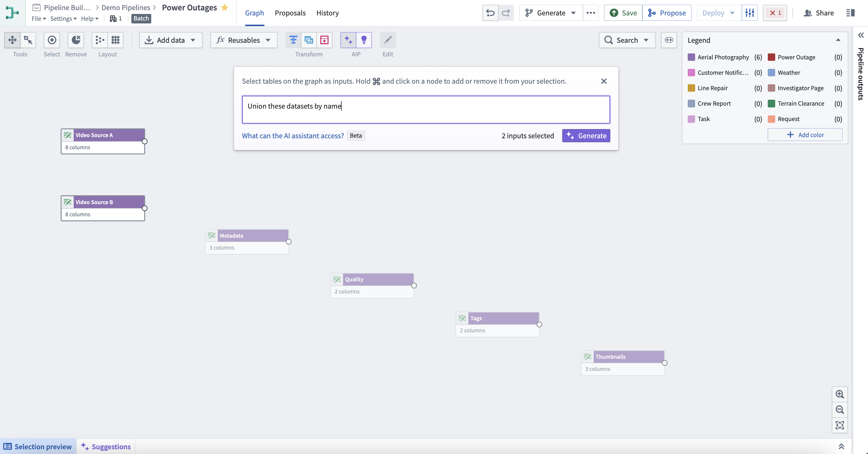Switch to the Proposals tab
The image size is (868, 454).
(x=290, y=13)
